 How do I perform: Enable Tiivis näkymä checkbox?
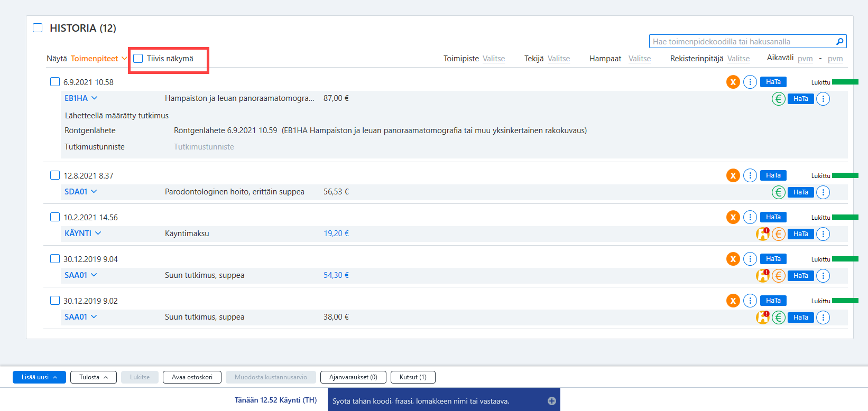[138, 59]
